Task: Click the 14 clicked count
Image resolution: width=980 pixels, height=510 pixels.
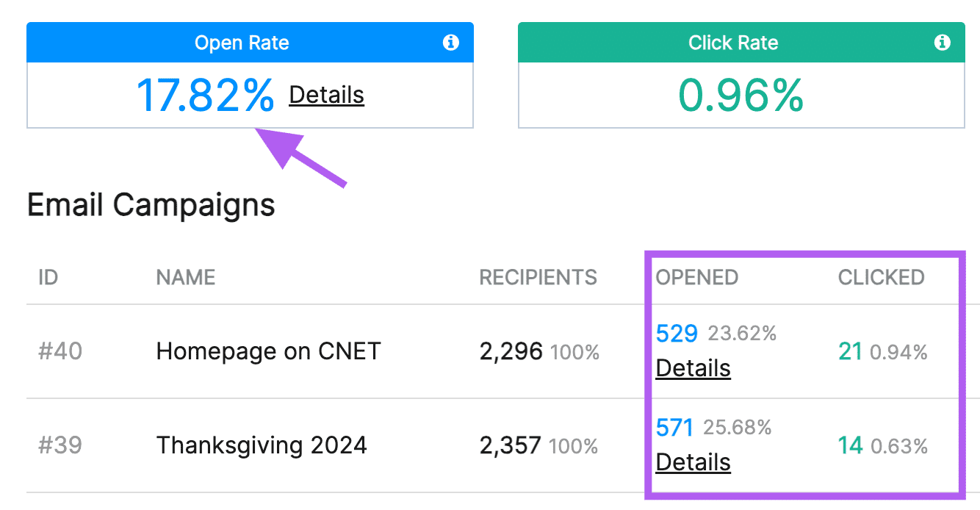Action: [x=850, y=446]
